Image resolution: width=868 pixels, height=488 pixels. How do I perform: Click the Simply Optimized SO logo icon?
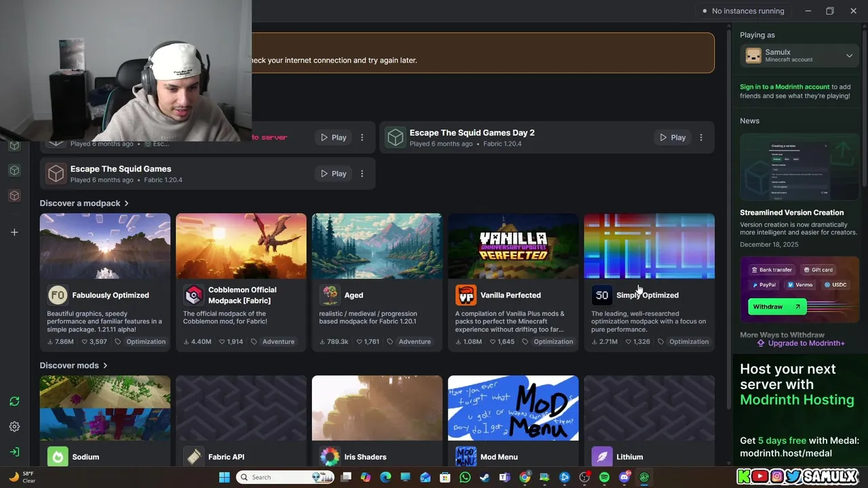pyautogui.click(x=601, y=295)
